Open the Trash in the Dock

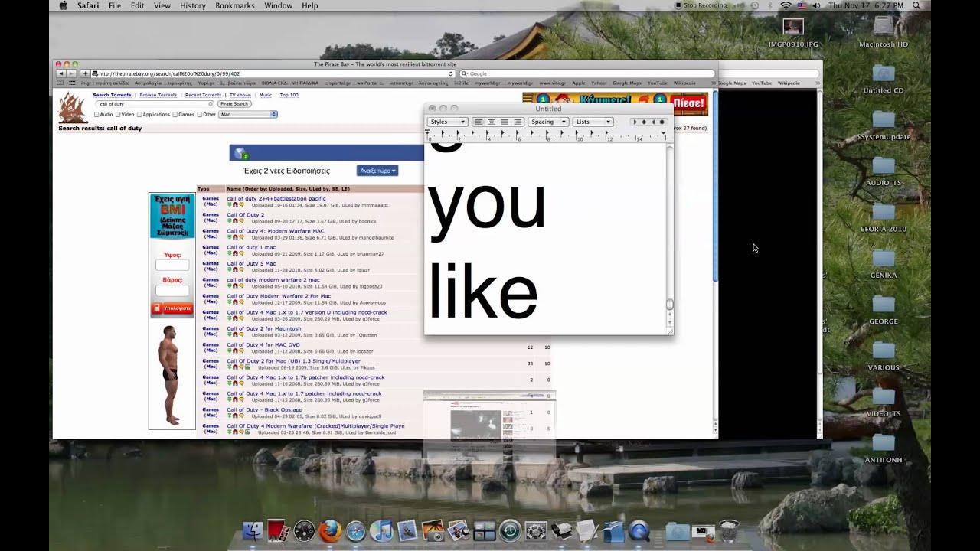tap(729, 530)
